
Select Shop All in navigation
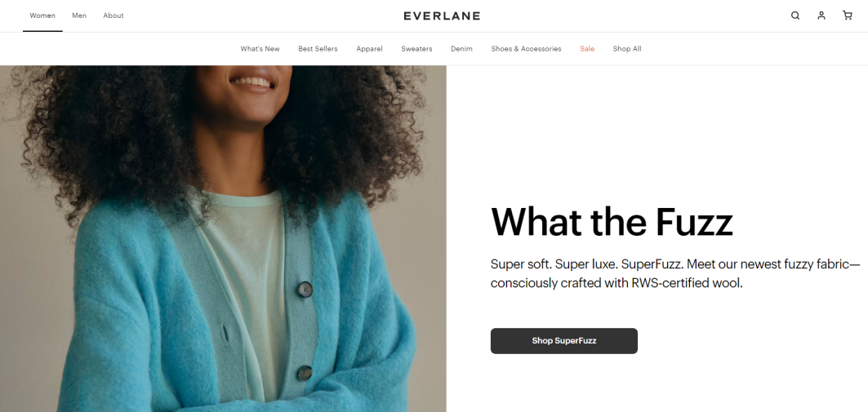click(627, 49)
